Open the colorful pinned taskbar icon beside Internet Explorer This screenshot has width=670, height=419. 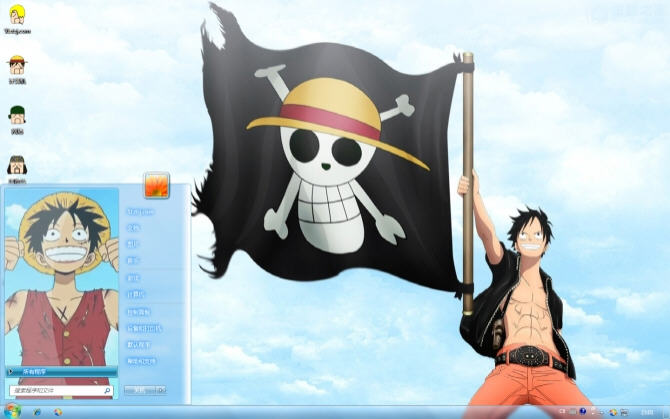point(58,412)
